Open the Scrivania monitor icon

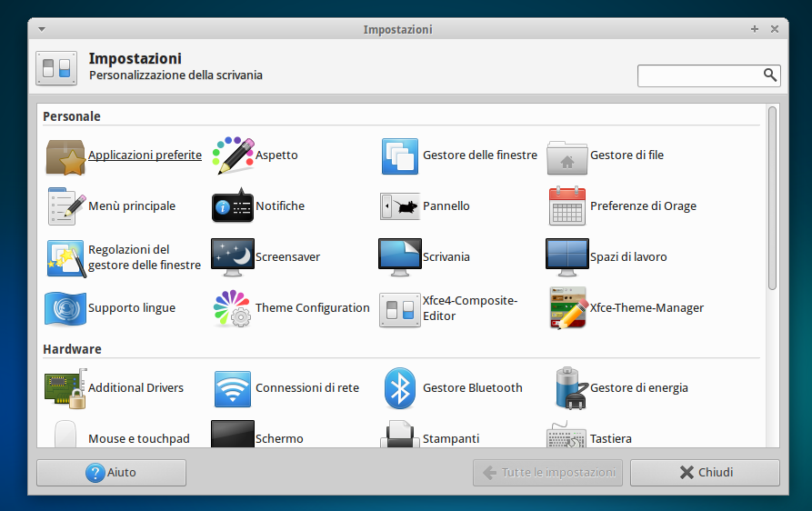(x=400, y=257)
